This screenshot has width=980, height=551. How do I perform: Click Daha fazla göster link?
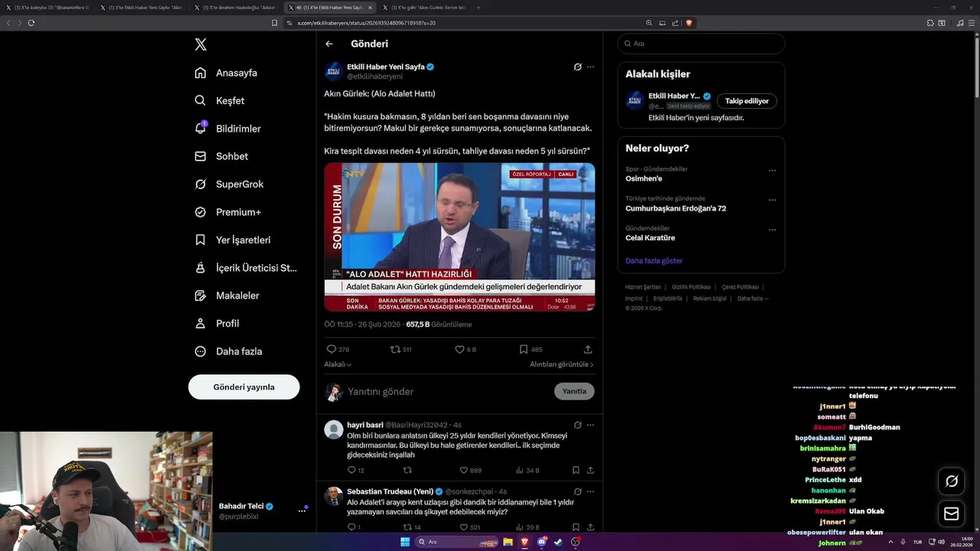click(x=654, y=261)
